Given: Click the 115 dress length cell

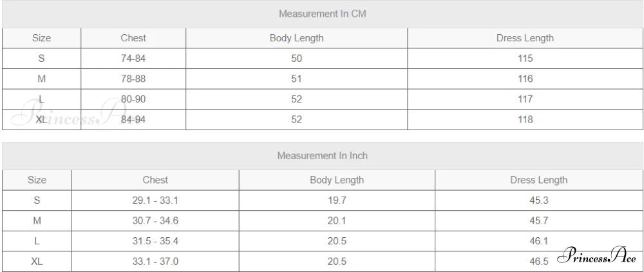Looking at the screenshot, I should pos(525,59).
